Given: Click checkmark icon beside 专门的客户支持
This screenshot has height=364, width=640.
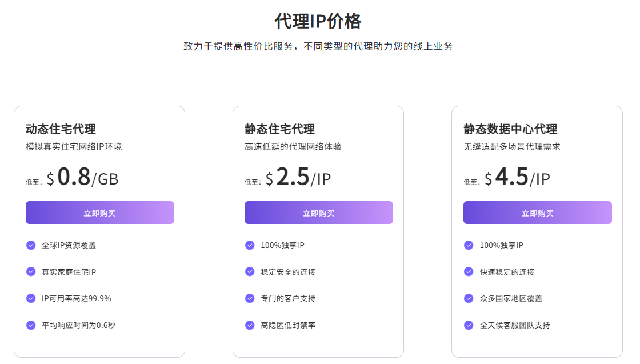Looking at the screenshot, I should pos(250,298).
